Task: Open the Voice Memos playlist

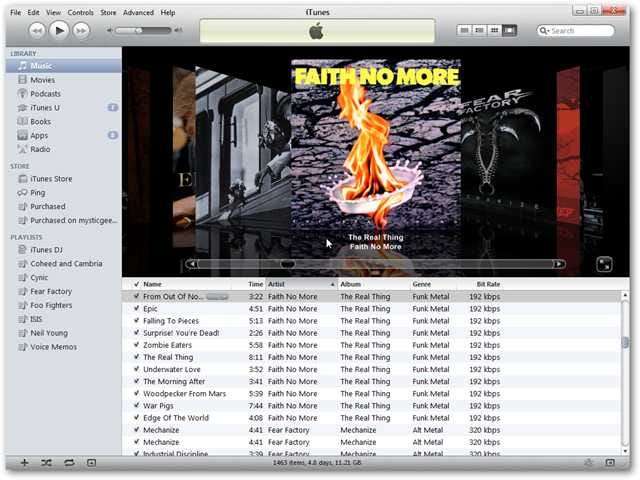Action: click(x=64, y=347)
